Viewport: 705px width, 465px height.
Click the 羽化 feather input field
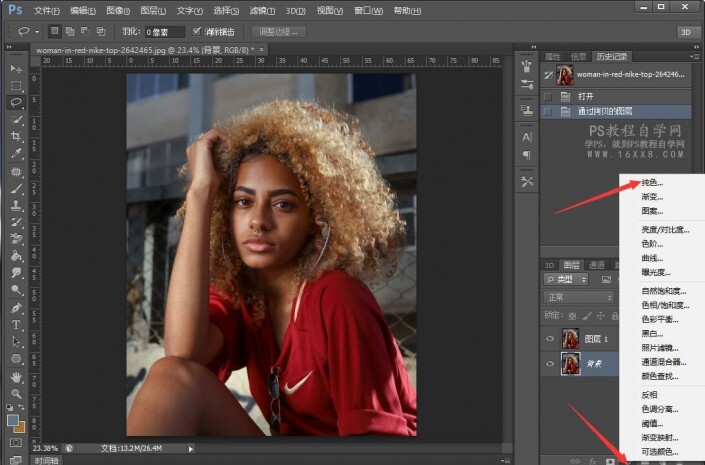point(164,32)
